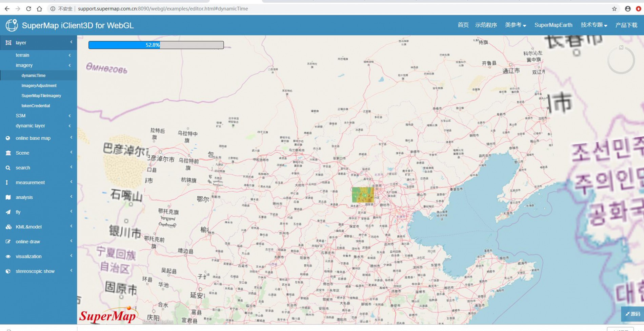Click the browser back arrow
Screen dimensions: 644x331
click(x=7, y=9)
